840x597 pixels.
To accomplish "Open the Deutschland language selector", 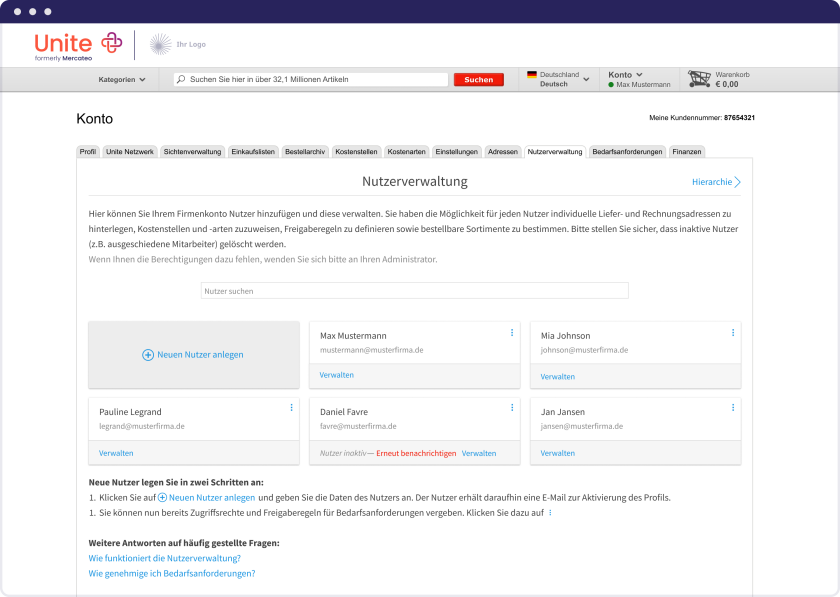I will [x=558, y=79].
